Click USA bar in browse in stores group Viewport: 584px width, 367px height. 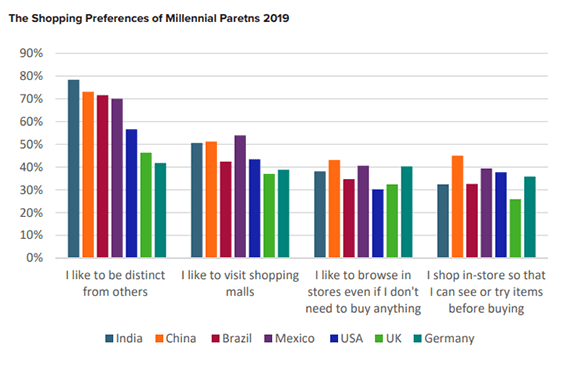click(x=378, y=224)
